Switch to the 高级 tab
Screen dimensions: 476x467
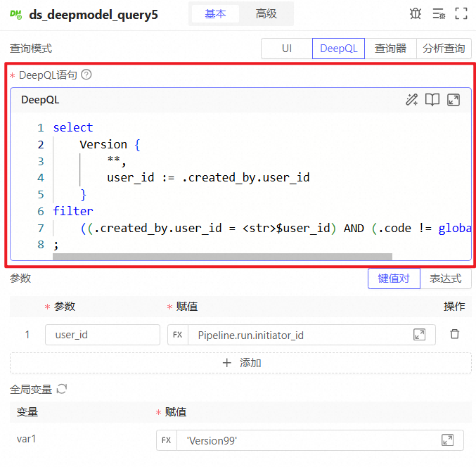(x=266, y=14)
